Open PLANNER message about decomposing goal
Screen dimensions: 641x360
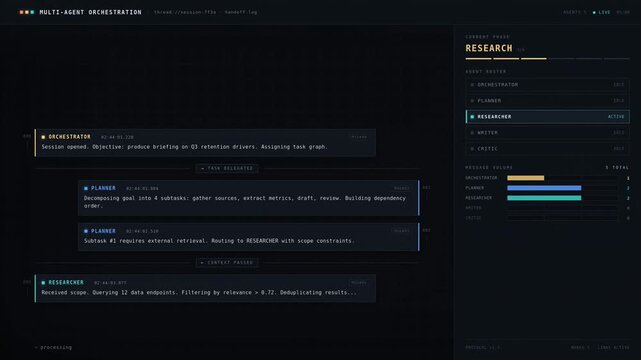tap(249, 198)
